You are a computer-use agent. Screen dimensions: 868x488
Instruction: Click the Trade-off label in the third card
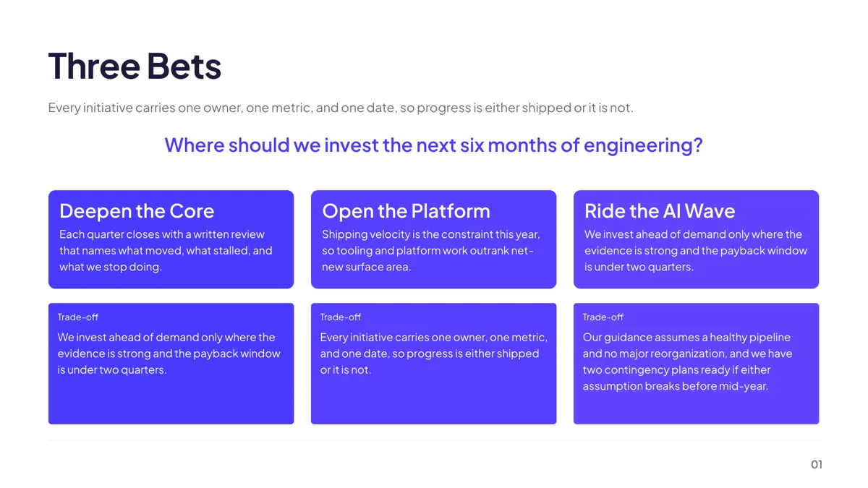(x=603, y=317)
